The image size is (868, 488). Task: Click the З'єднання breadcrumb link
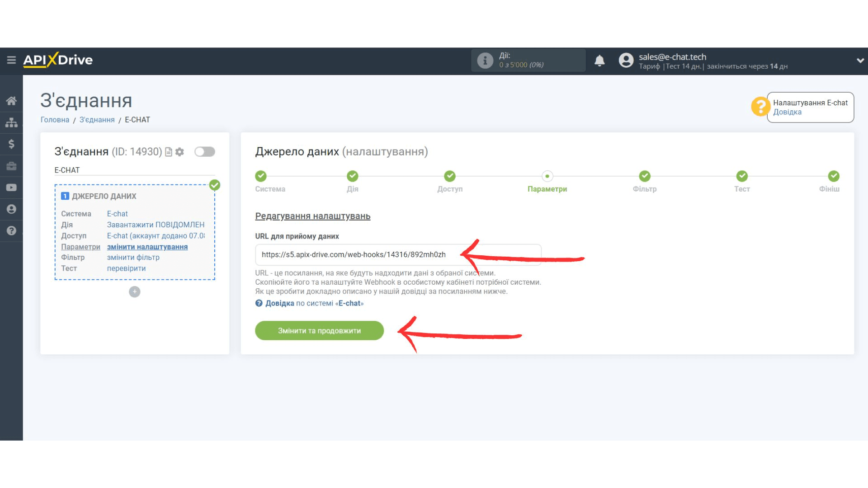tap(97, 120)
